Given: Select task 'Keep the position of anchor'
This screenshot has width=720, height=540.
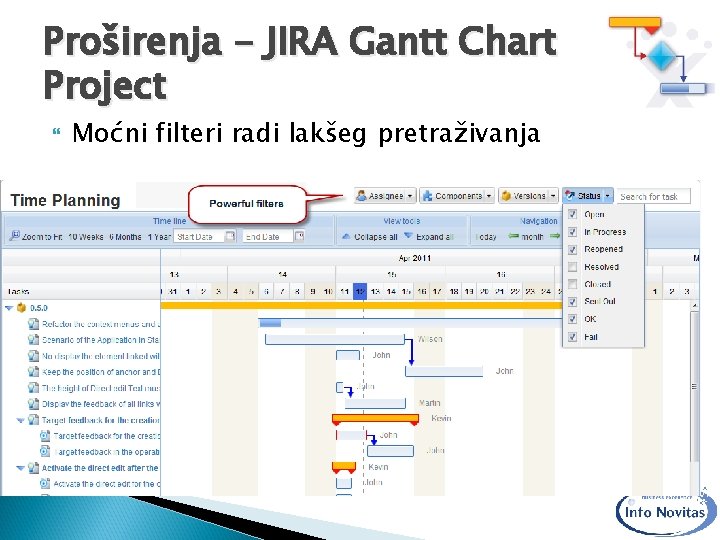Looking at the screenshot, I should click(101, 372).
